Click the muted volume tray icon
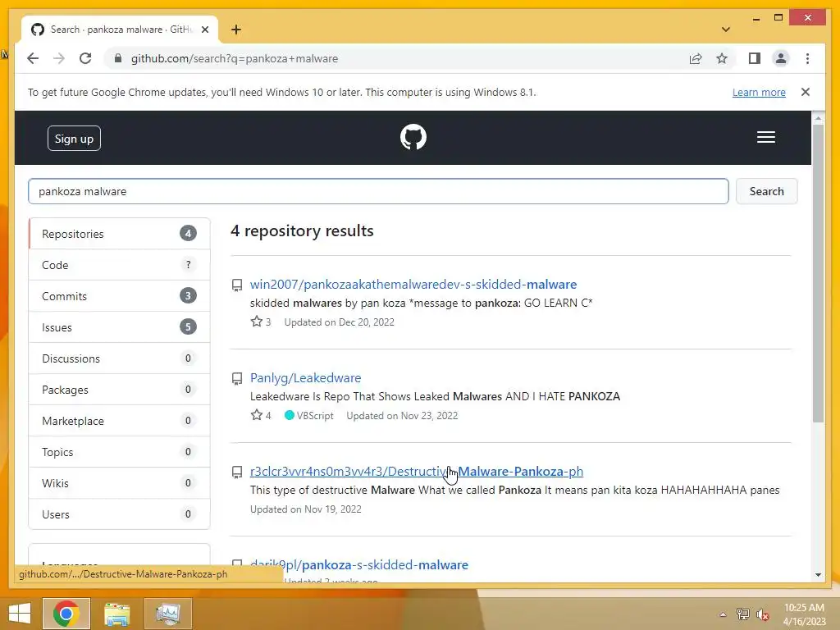This screenshot has width=840, height=630. 762,614
